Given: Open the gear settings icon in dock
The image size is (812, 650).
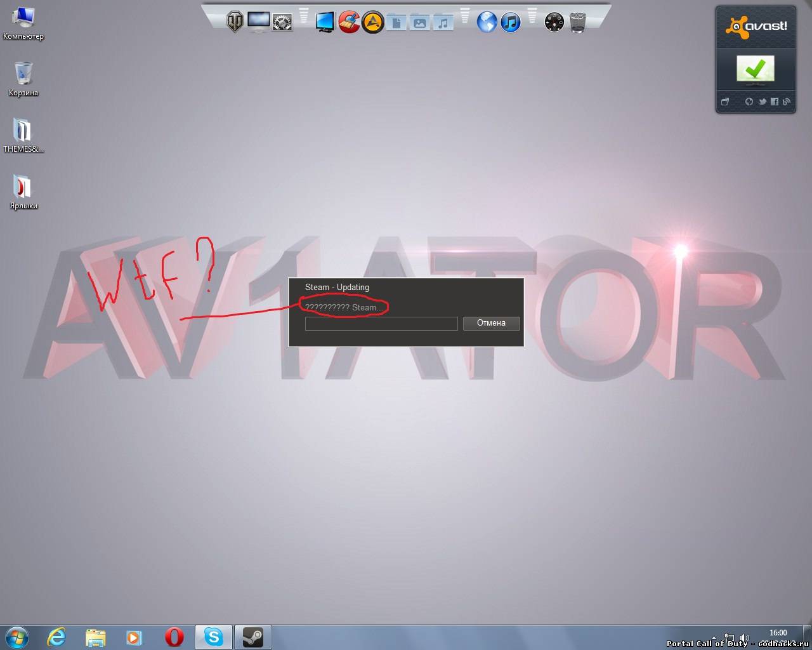Looking at the screenshot, I should [x=282, y=23].
